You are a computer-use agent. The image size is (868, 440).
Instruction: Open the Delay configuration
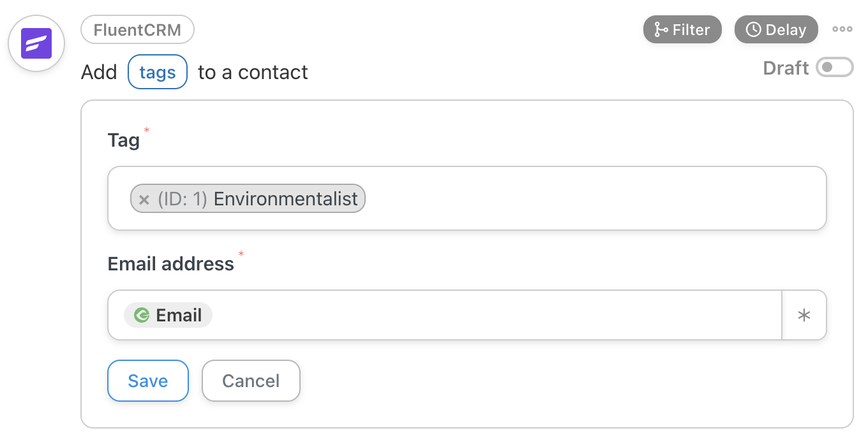(776, 29)
